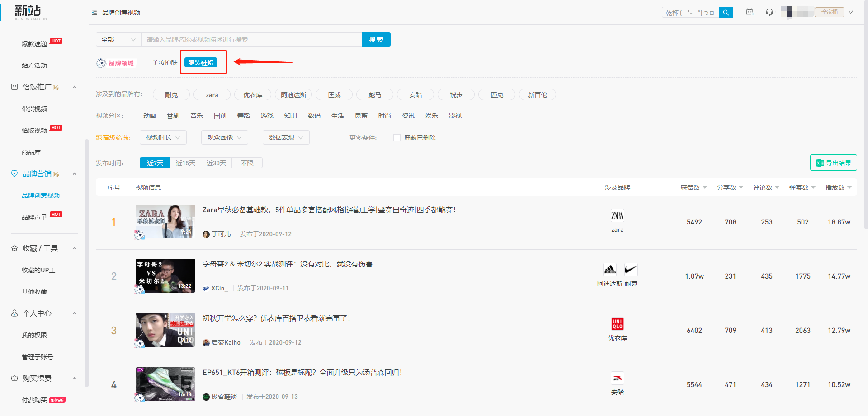Viewport: 868px width, 416px height.
Task: Select 不限 publish time option
Action: click(247, 163)
